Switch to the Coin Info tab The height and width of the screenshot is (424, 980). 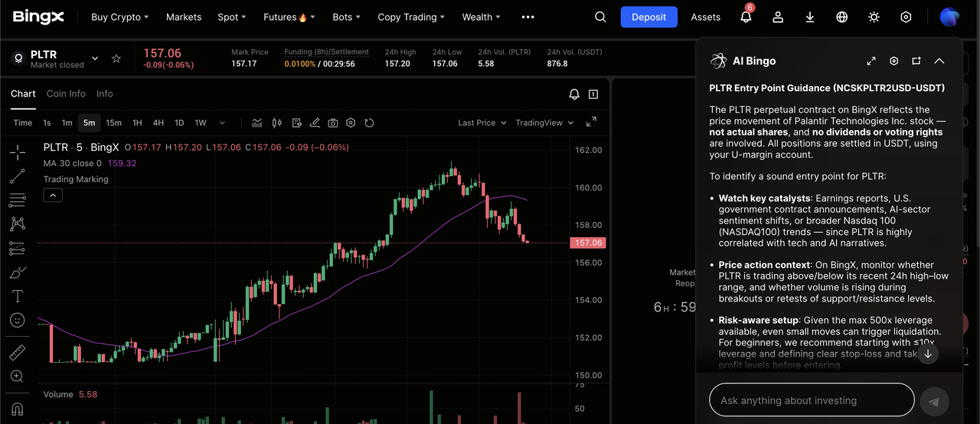click(66, 93)
